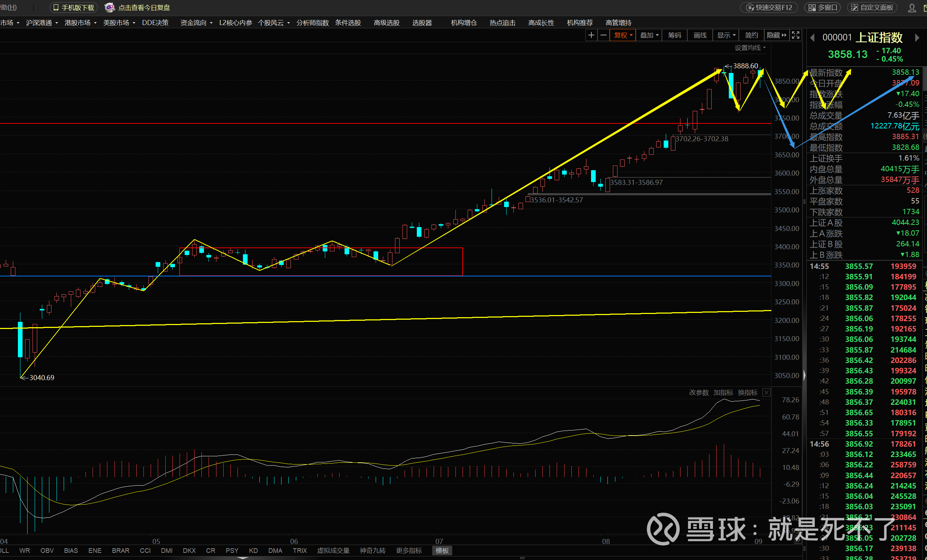Toggle 简约 simplified chart mode
The height and width of the screenshot is (560, 927).
point(751,35)
